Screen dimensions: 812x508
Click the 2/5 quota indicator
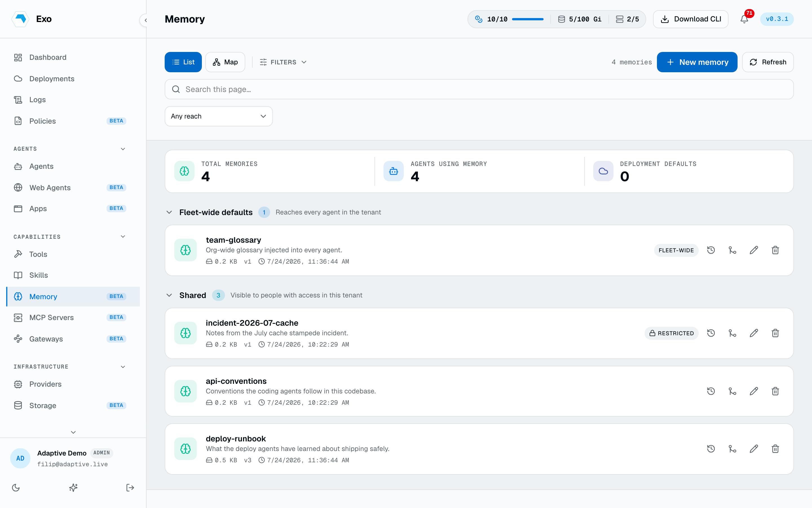pos(627,19)
